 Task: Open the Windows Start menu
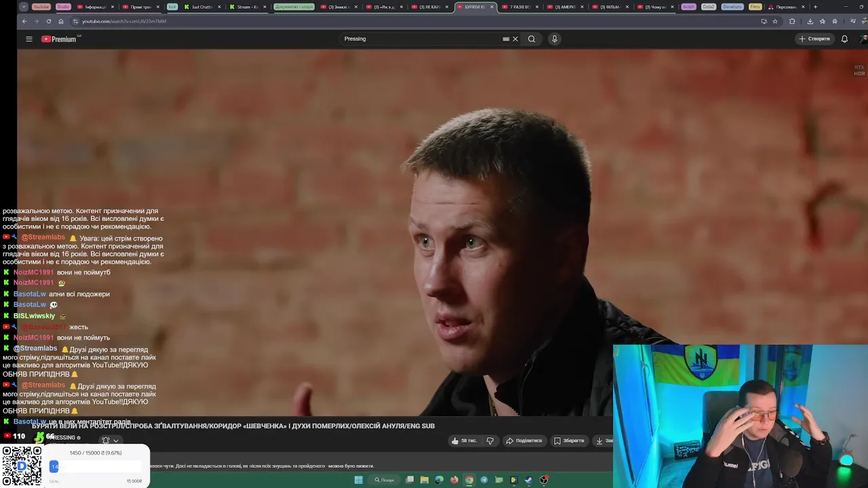pos(359,480)
